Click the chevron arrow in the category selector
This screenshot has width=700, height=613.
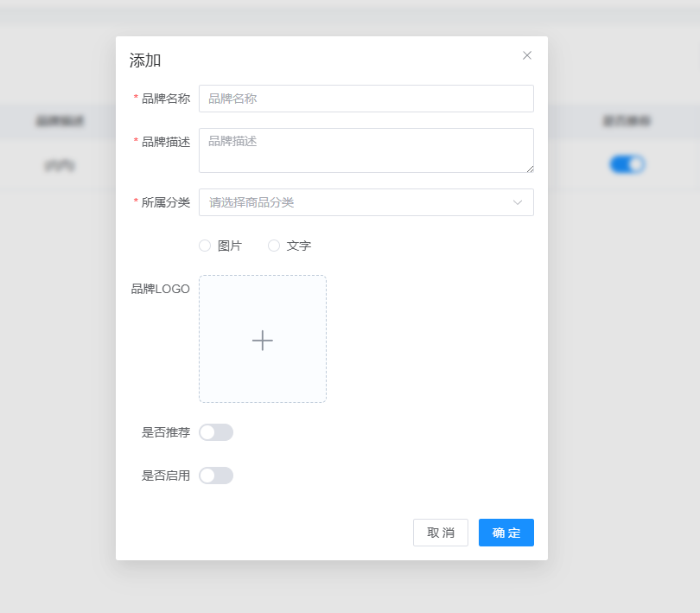pyautogui.click(x=518, y=202)
